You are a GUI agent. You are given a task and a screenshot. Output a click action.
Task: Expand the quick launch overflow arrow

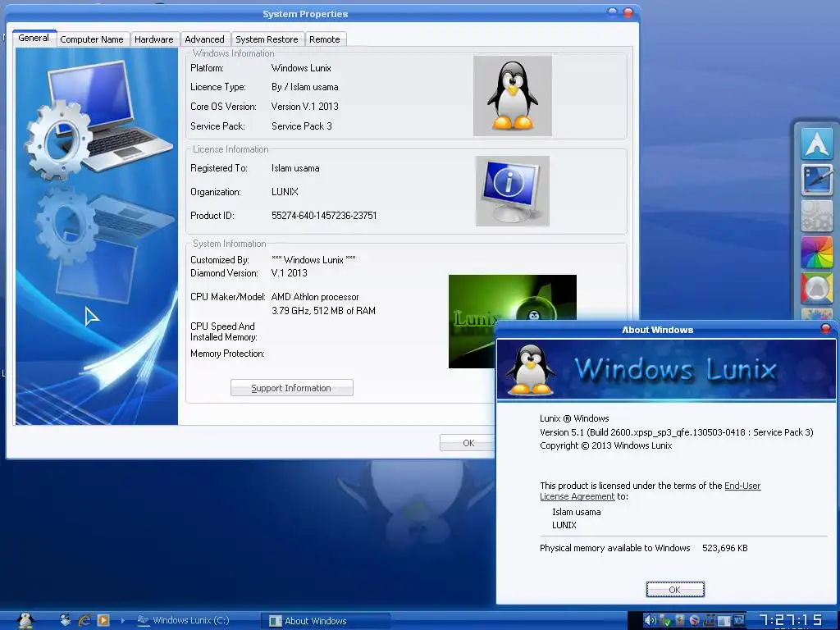(x=123, y=620)
